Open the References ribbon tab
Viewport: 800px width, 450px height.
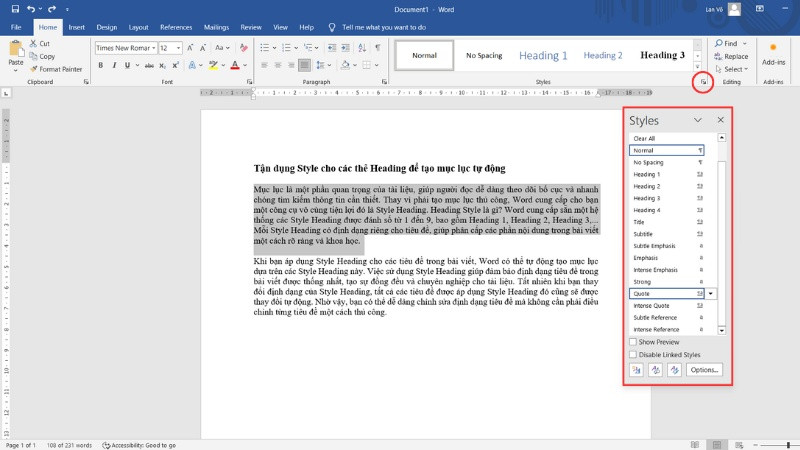pyautogui.click(x=176, y=27)
